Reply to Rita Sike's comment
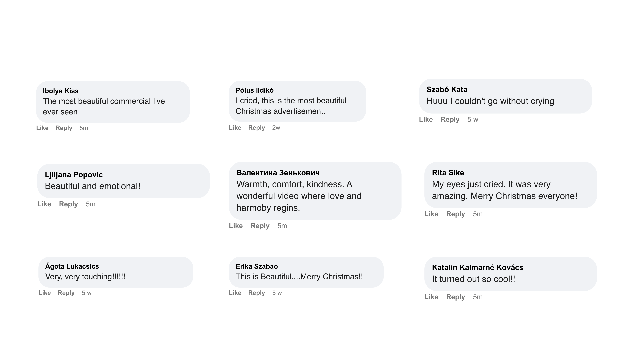 456,214
